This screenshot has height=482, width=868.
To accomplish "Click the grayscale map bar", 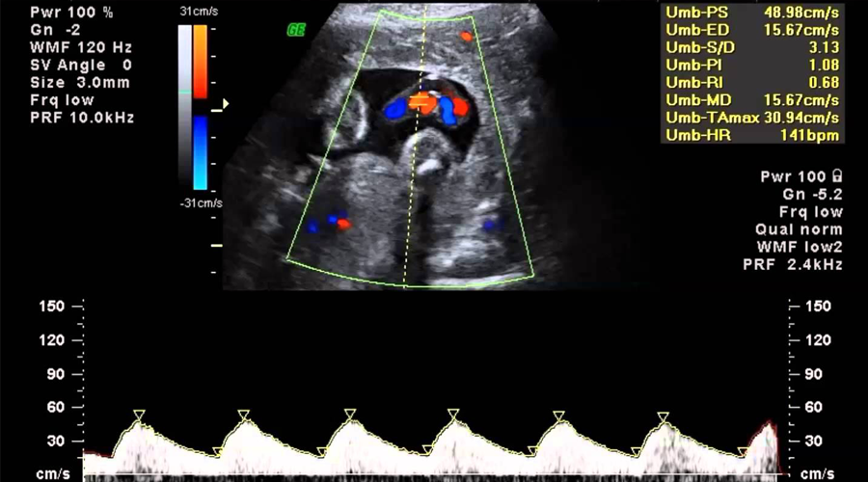I will click(185, 107).
